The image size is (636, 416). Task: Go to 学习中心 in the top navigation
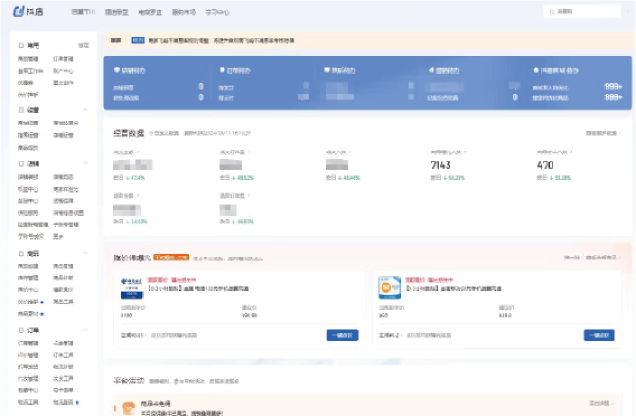215,12
